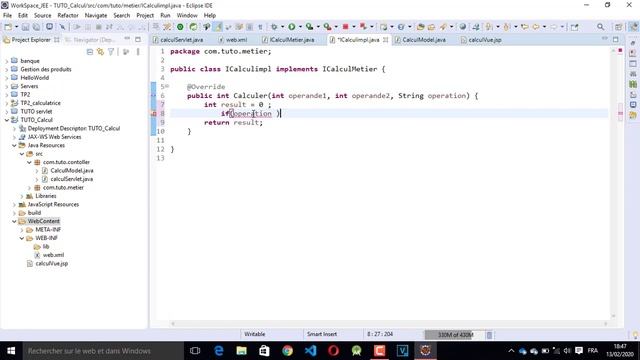
Task: Click the garbage collector trash icon
Action: (489, 335)
